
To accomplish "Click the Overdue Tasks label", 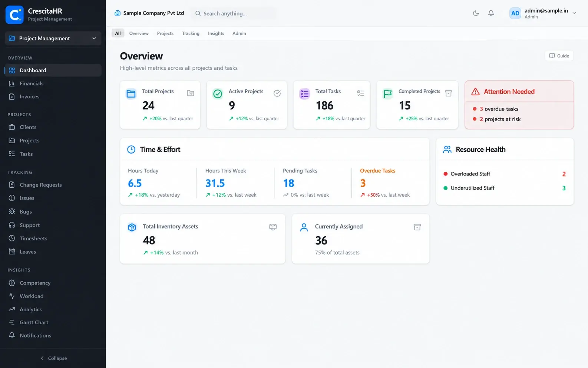I will pyautogui.click(x=377, y=171).
